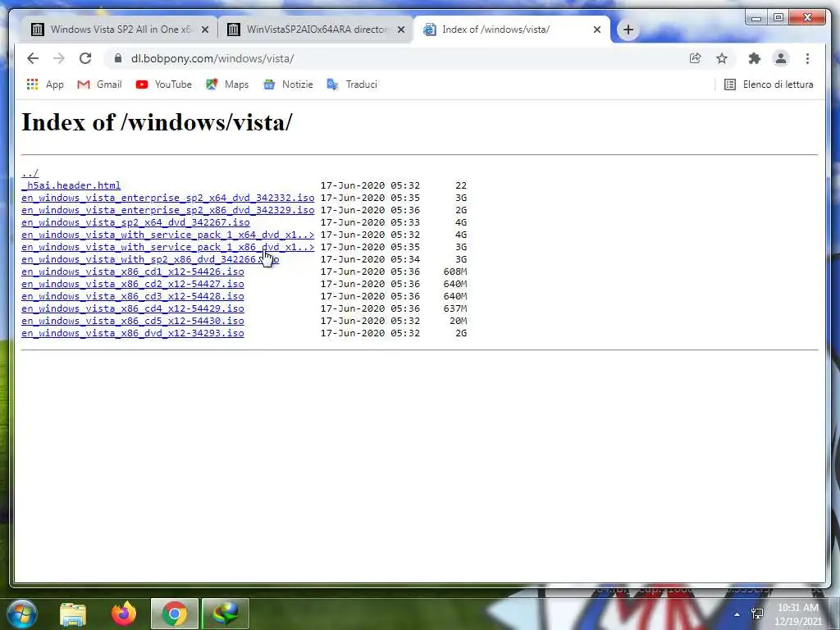Download vista with sp2 x86 dvd 342266 iso
Screen dimensions: 840x630
[x=150, y=259]
